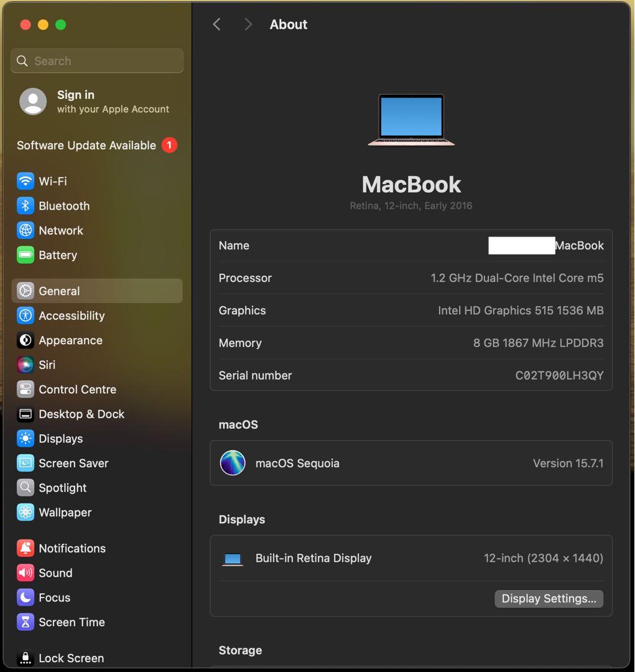Navigate back using the left chevron arrow

point(216,24)
